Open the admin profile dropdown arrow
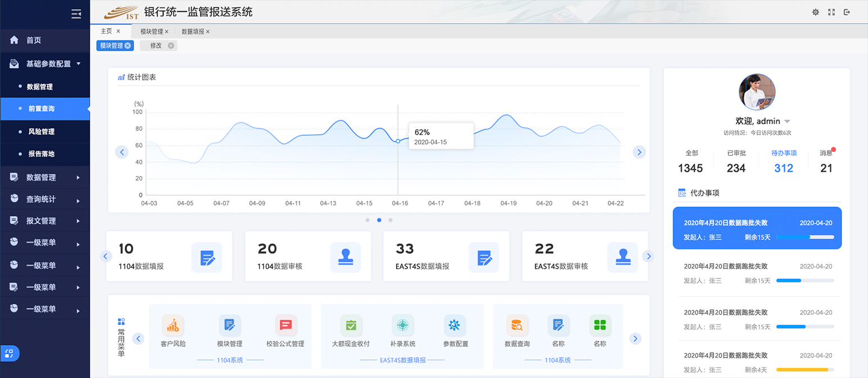 pyautogui.click(x=787, y=121)
